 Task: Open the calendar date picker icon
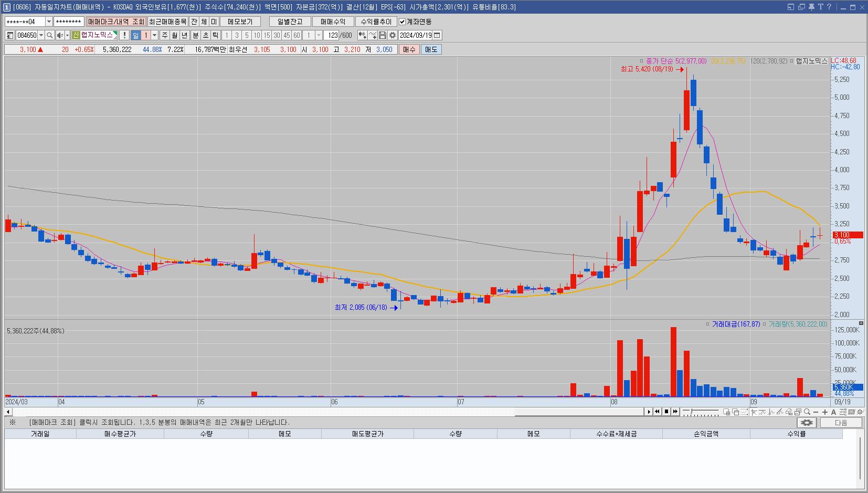pos(437,35)
